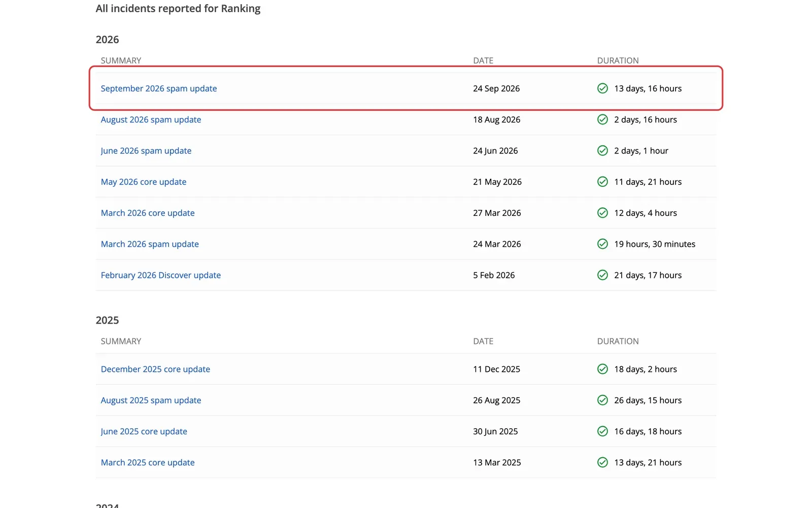The image size is (812, 508).
Task: Open December 2025 core update link
Action: coord(155,369)
